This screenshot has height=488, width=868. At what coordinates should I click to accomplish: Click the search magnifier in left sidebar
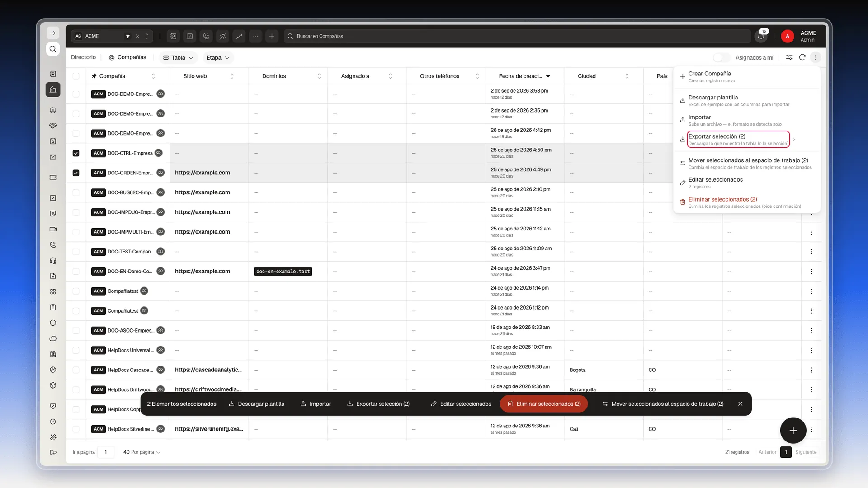(53, 49)
